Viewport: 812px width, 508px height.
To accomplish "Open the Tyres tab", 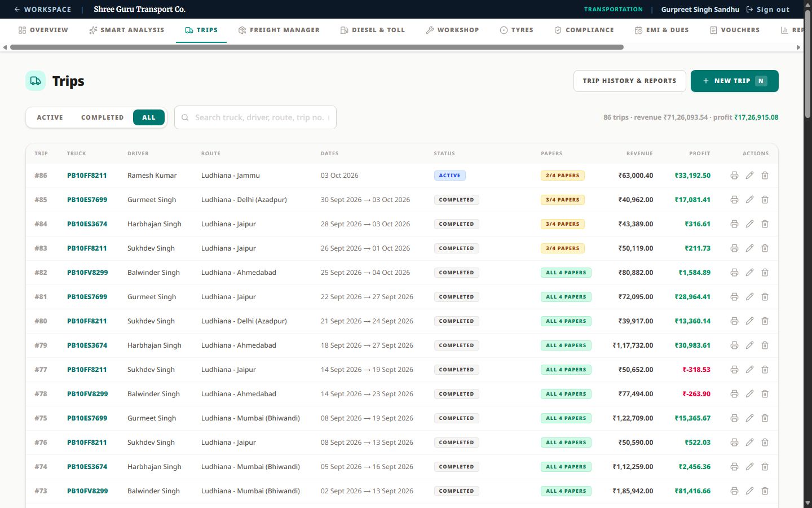I will [517, 30].
